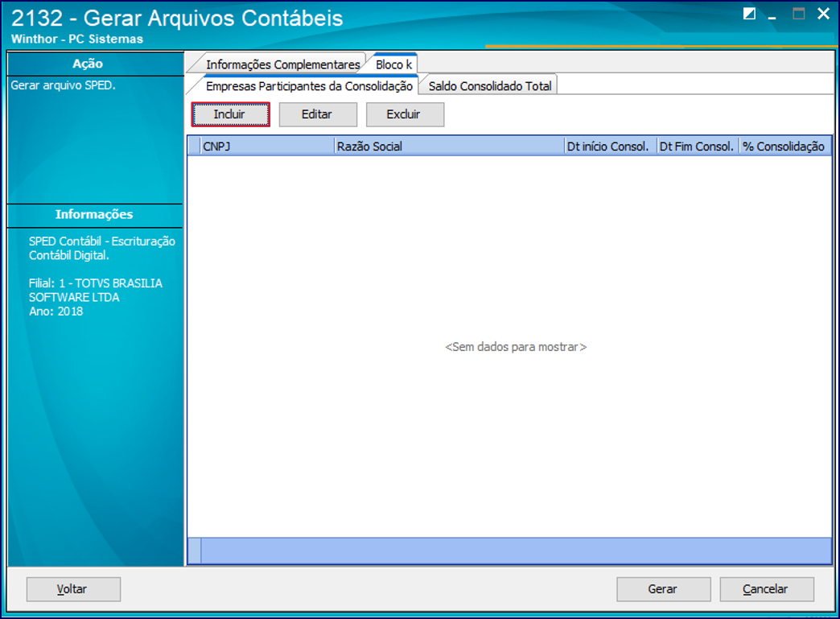This screenshot has height=619, width=840.
Task: Close the Gerar Arquivos Contábeis window
Action: 823,14
